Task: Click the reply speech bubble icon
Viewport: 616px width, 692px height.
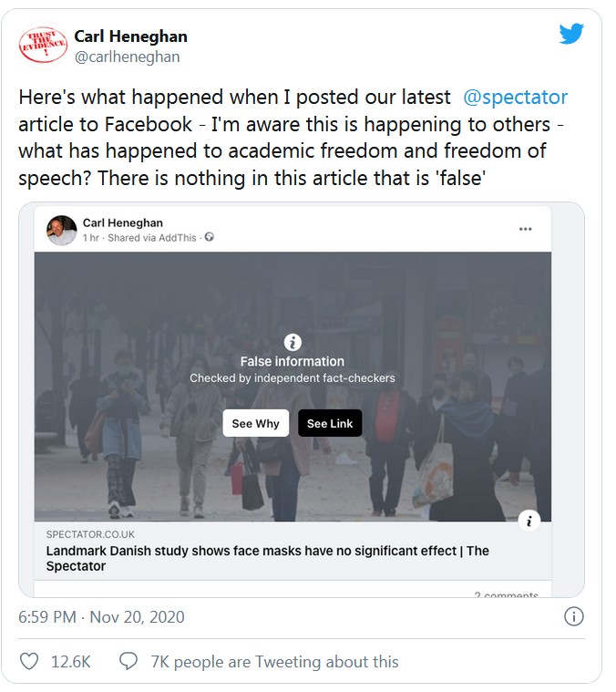Action: pos(129,661)
